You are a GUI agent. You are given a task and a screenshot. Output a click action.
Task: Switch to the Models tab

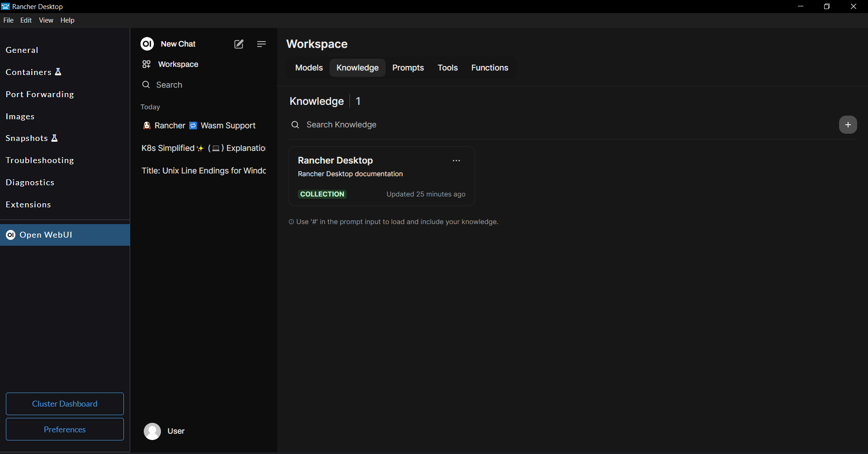coord(309,68)
